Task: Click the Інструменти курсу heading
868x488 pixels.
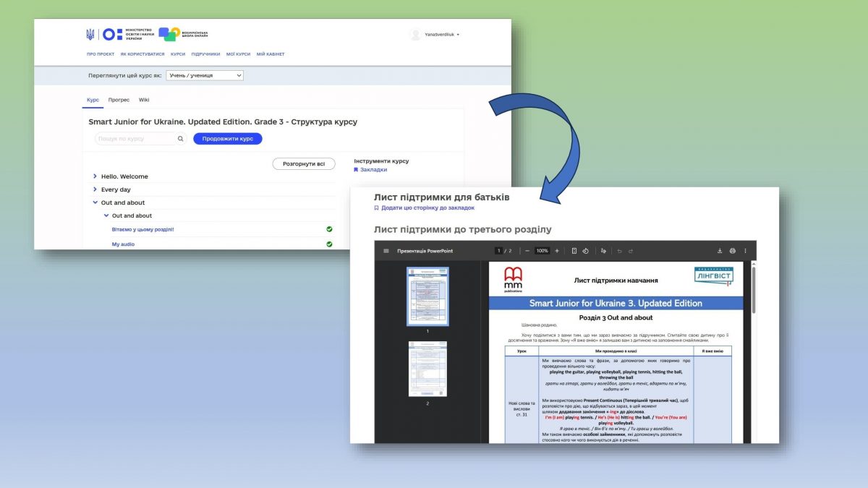Action: point(381,161)
